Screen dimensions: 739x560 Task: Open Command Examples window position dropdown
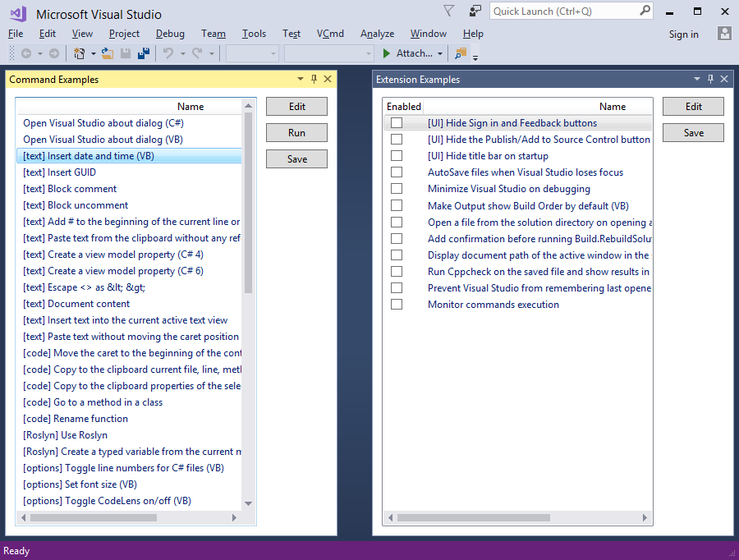[301, 79]
